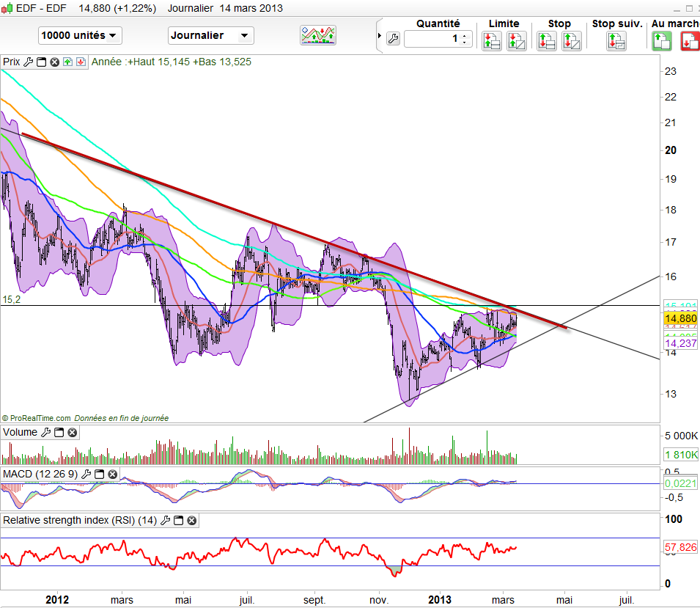Maximize the RSI panel
The height and width of the screenshot is (608, 700).
178,521
